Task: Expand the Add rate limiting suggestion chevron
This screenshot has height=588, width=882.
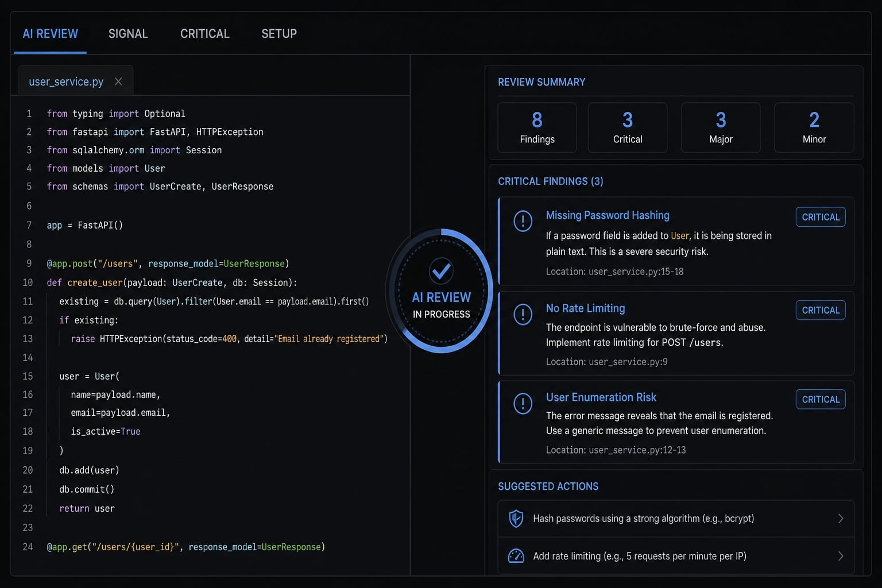Action: (x=841, y=556)
